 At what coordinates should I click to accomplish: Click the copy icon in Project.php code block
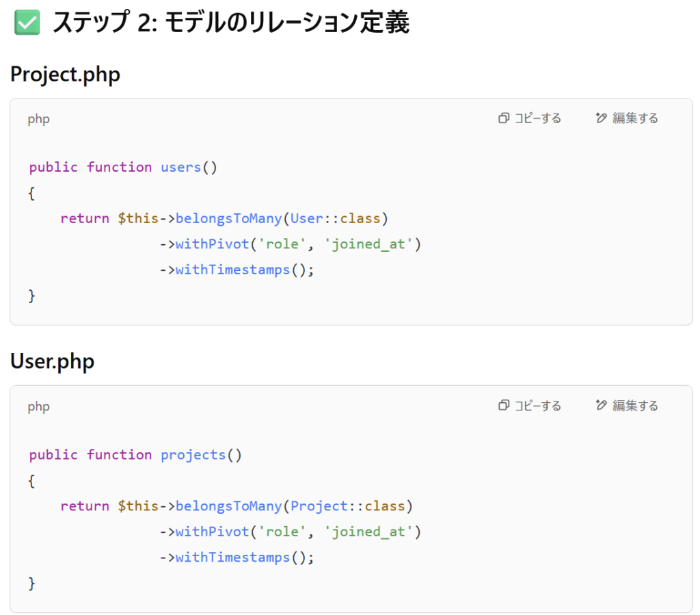504,118
